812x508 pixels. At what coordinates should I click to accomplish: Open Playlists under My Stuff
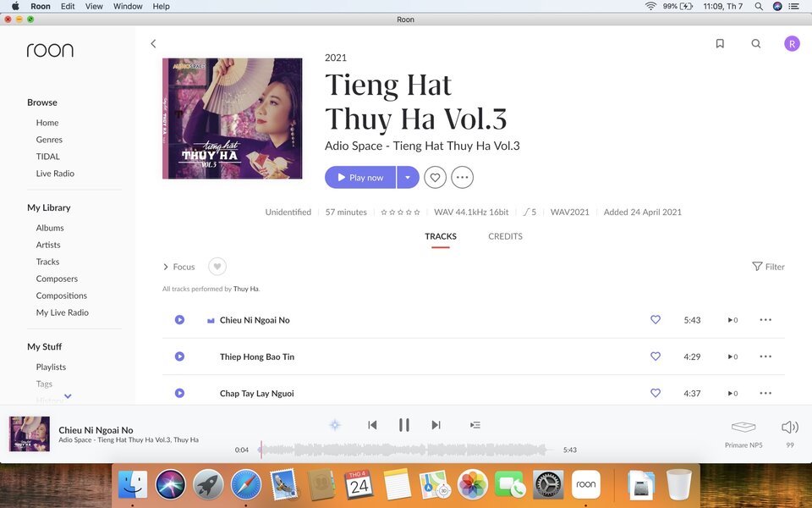[51, 367]
